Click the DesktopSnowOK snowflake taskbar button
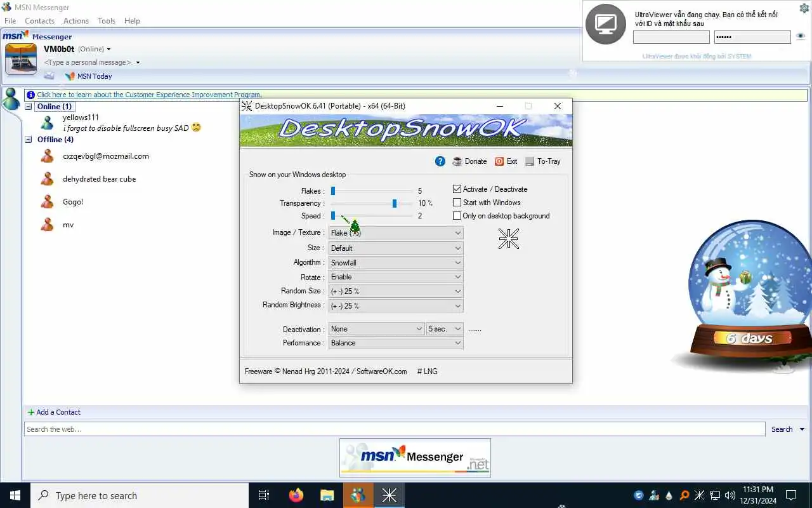This screenshot has height=508, width=812. click(389, 495)
